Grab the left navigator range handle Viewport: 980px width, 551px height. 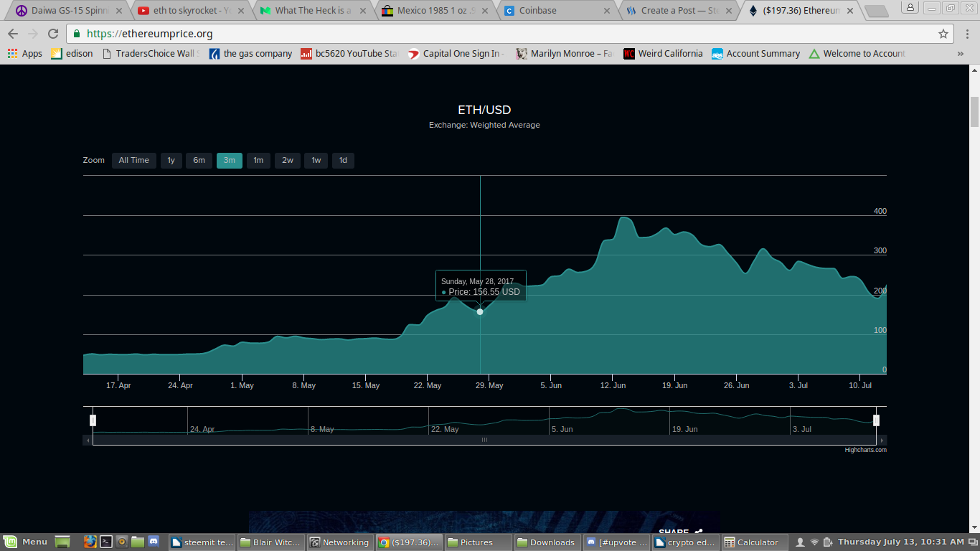click(x=93, y=420)
